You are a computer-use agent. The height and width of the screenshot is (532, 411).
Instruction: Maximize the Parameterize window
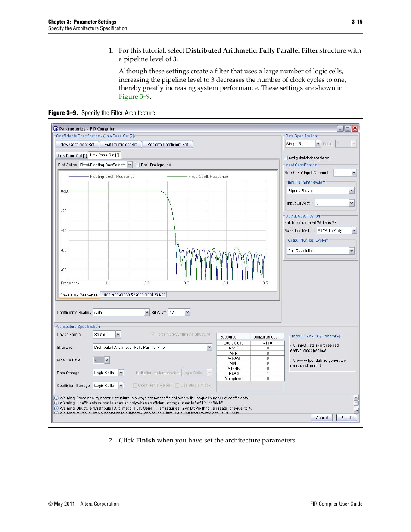348,128
